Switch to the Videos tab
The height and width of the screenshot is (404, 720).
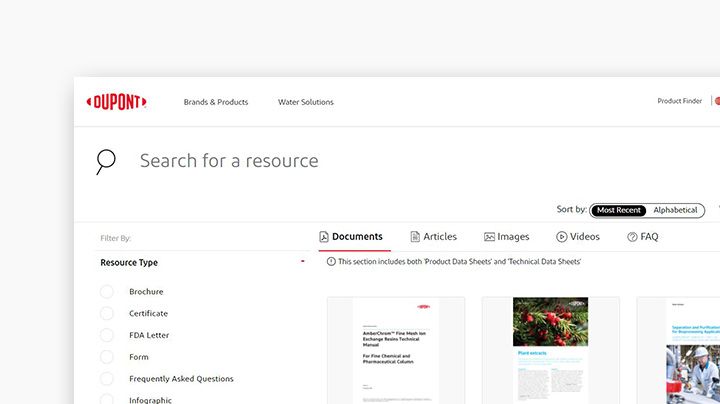click(x=578, y=237)
